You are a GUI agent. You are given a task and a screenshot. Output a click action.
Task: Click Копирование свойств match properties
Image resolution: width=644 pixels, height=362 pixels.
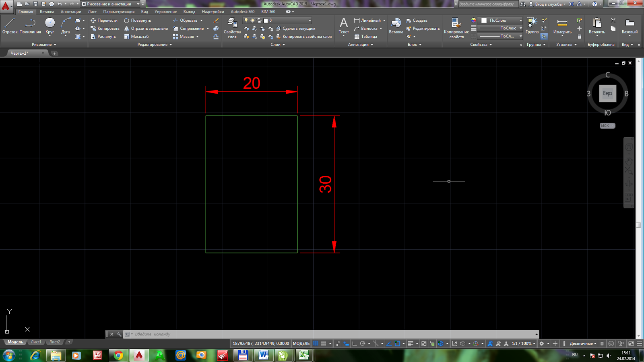click(456, 28)
